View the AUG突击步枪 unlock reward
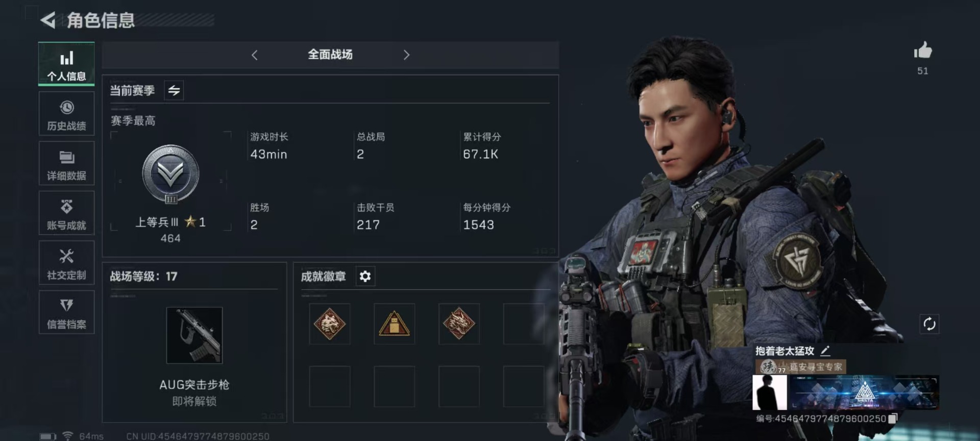 [194, 335]
